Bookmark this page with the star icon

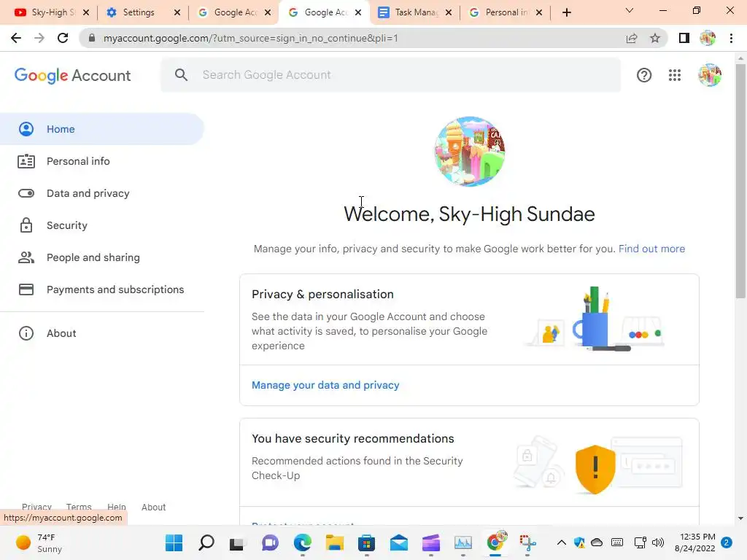click(655, 38)
